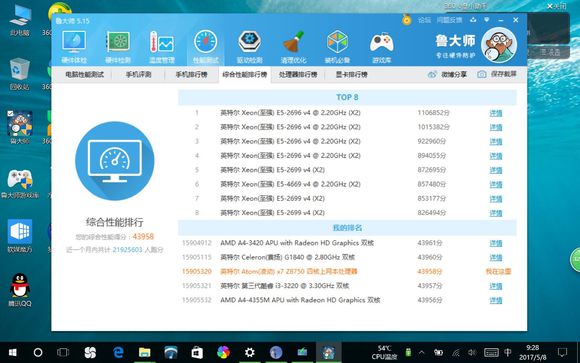Click the 21925603 monthly test count
This screenshot has width=580, height=363.
(127, 250)
